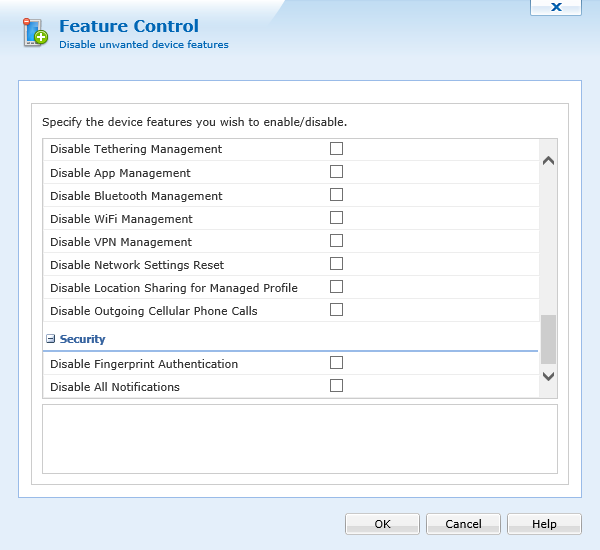Check Disable Location Sharing for Managed Profile

336,286
